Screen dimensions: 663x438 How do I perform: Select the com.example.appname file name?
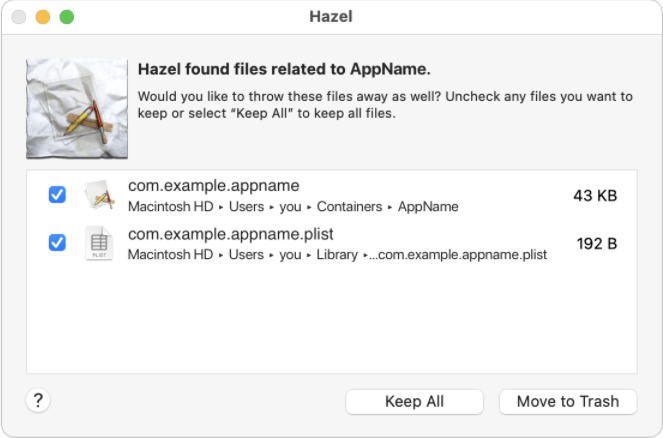pos(214,186)
